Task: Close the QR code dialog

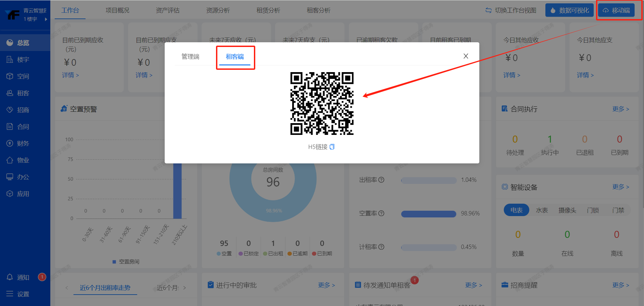Action: [466, 56]
